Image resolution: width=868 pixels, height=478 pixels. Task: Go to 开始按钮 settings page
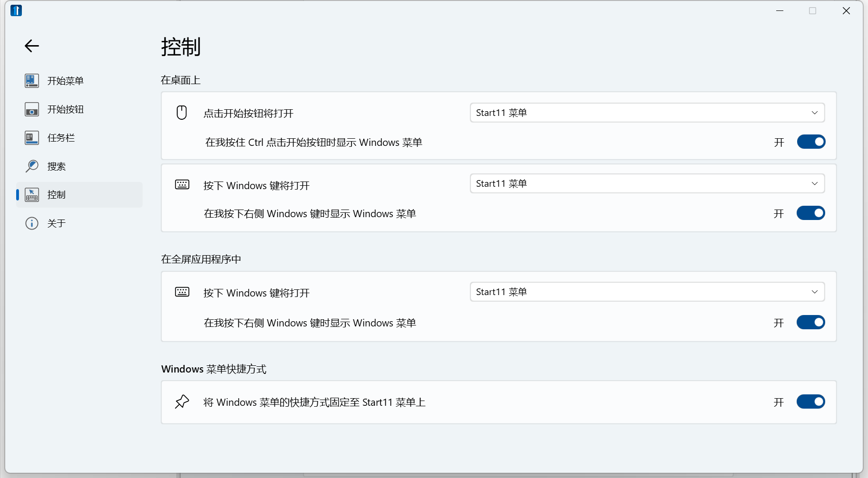point(79,109)
